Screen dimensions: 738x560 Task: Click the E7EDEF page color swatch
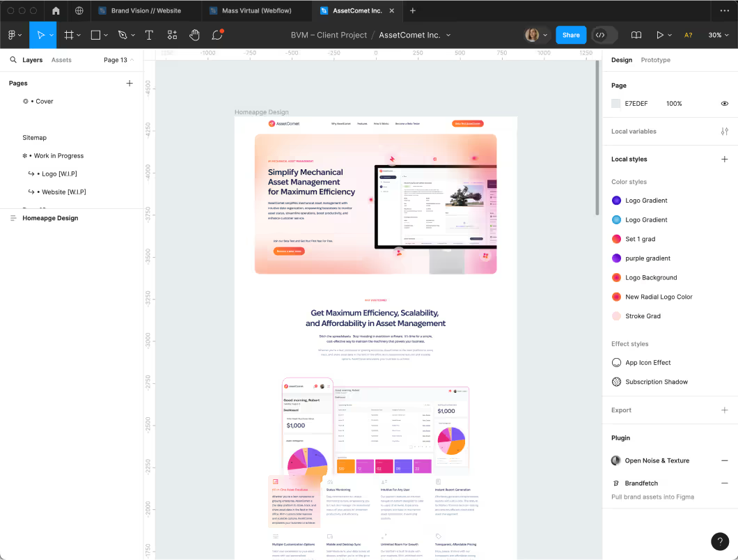[615, 104]
